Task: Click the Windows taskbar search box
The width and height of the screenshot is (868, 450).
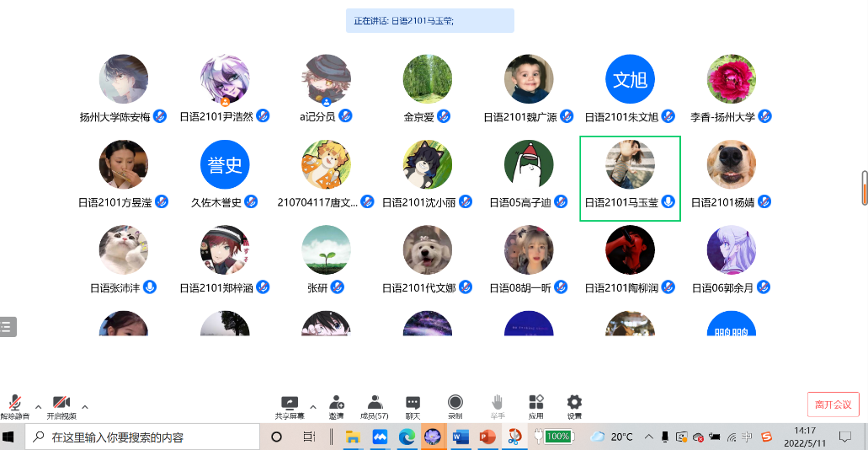Action: pos(143,437)
